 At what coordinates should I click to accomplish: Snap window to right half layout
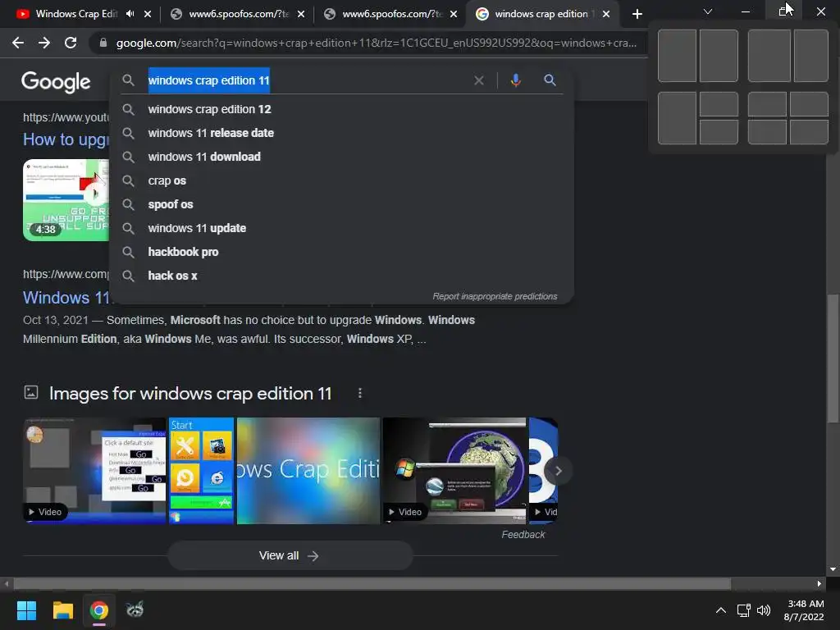[719, 56]
